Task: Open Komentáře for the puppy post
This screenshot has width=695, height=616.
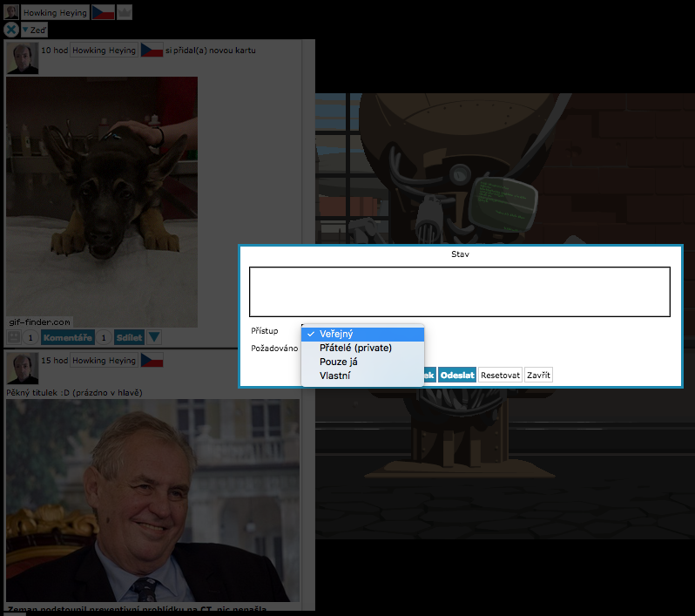Action: 68,337
